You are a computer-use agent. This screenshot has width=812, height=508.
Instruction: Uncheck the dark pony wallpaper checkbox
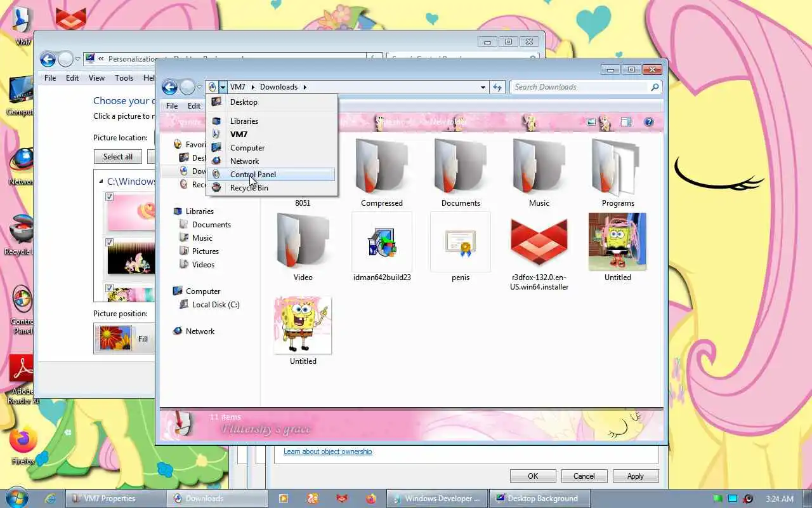pos(109,242)
